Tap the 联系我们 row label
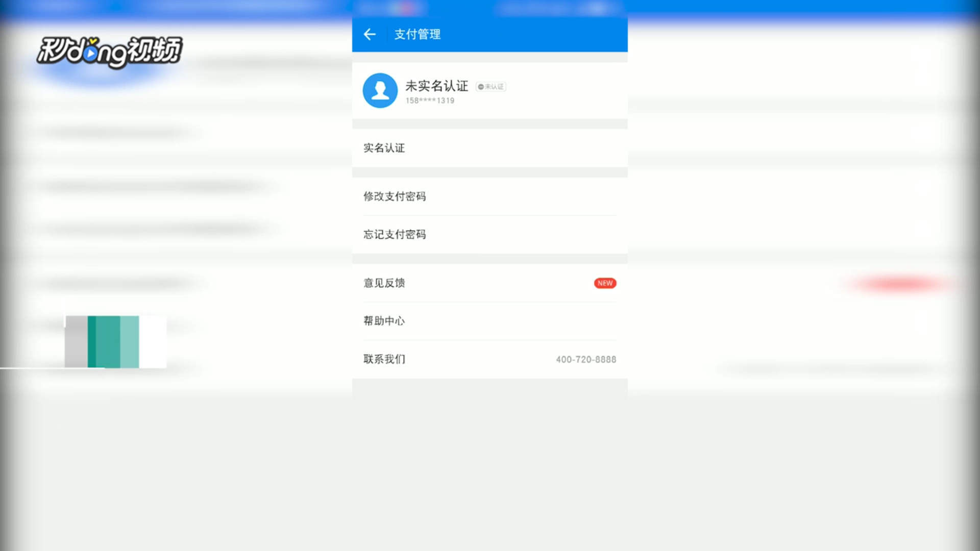This screenshot has height=551, width=980. pos(384,359)
